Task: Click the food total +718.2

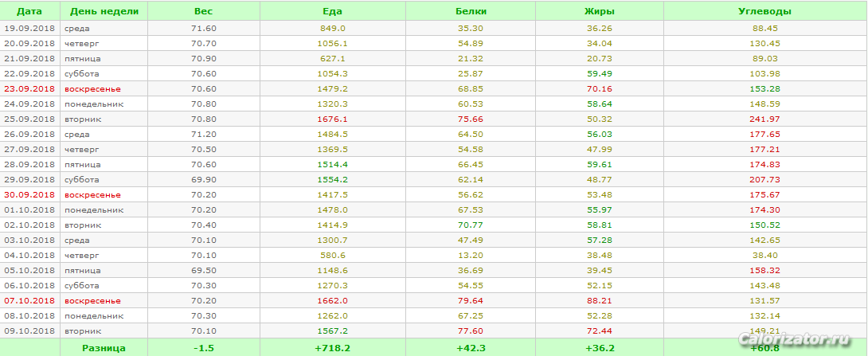Action: click(x=333, y=347)
